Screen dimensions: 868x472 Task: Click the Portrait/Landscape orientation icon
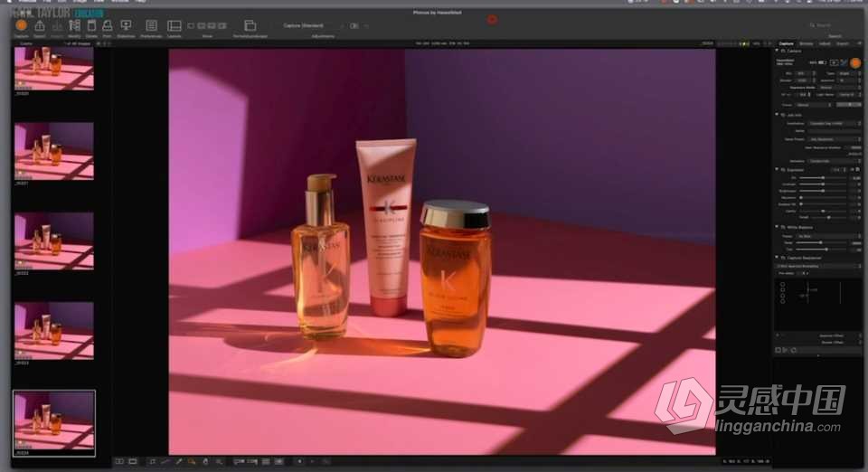250,25
